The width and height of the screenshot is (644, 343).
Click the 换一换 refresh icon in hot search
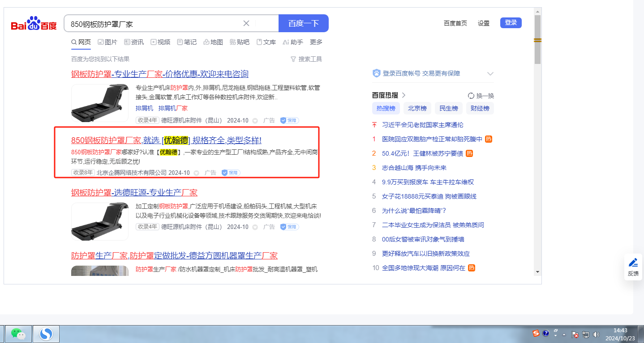click(x=471, y=96)
